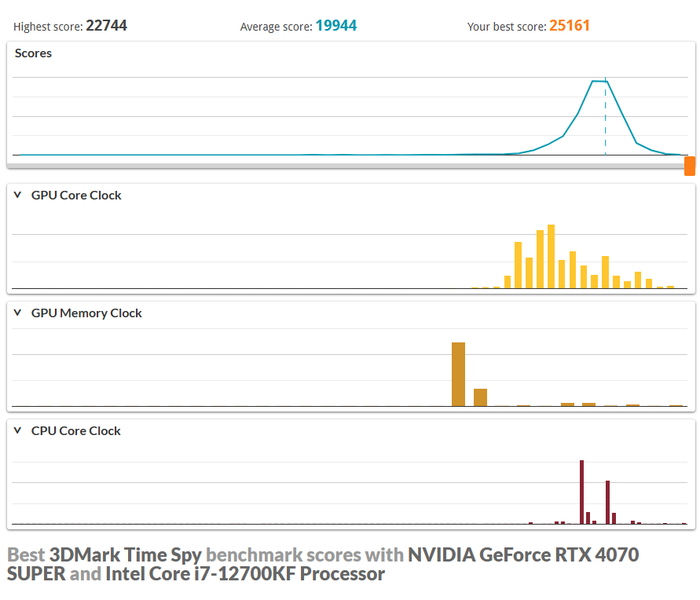Click the tallest GPU Memory Clock bar
This screenshot has width=700, height=600.
pyautogui.click(x=459, y=375)
